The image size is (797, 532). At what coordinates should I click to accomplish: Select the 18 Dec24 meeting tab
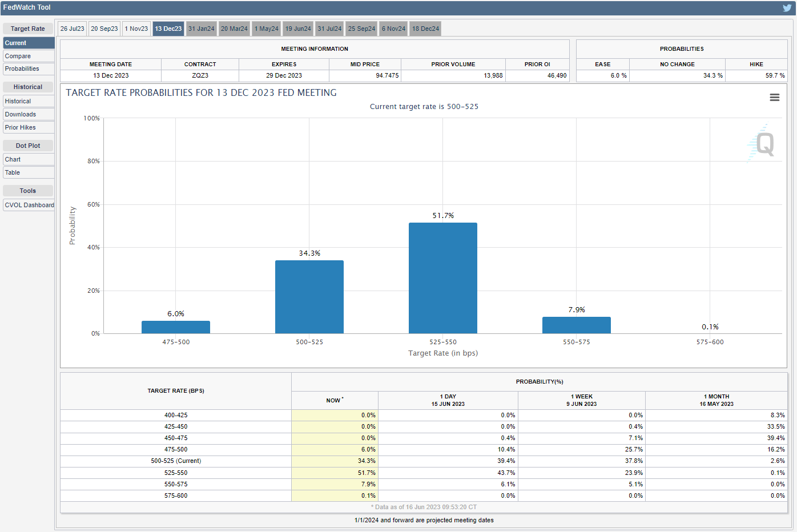(x=426, y=29)
